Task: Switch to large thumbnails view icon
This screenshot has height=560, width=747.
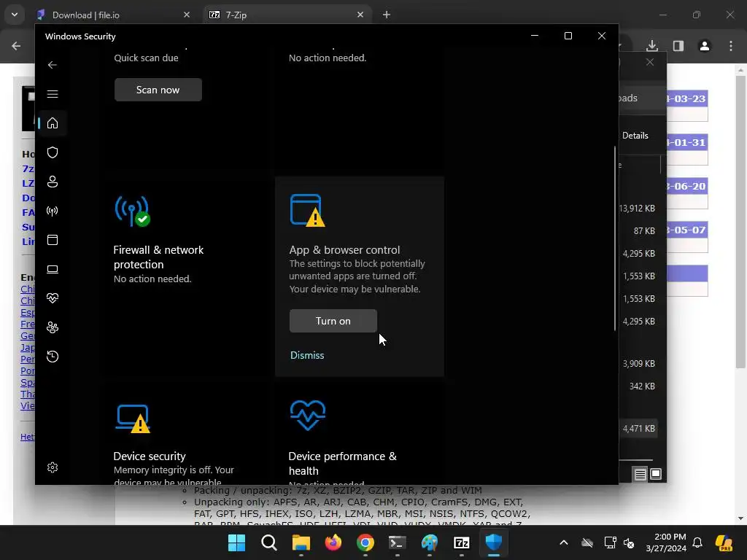Action: [656, 474]
